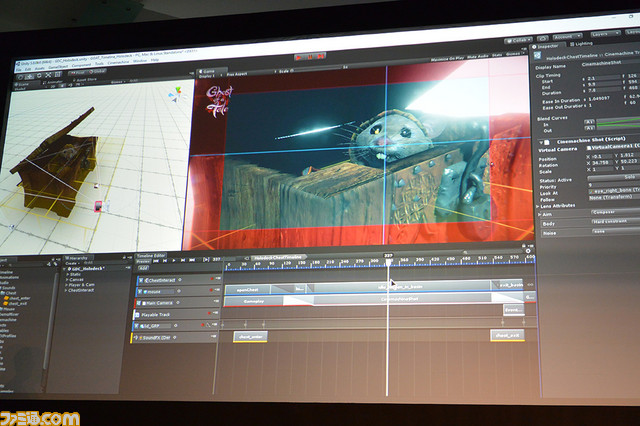Select the Rect transform tool
This screenshot has width=640, height=426.
click(57, 74)
